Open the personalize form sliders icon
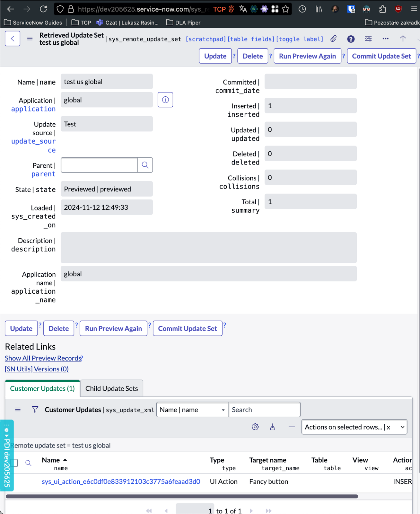Screen dimensions: 420x514 tap(368, 39)
